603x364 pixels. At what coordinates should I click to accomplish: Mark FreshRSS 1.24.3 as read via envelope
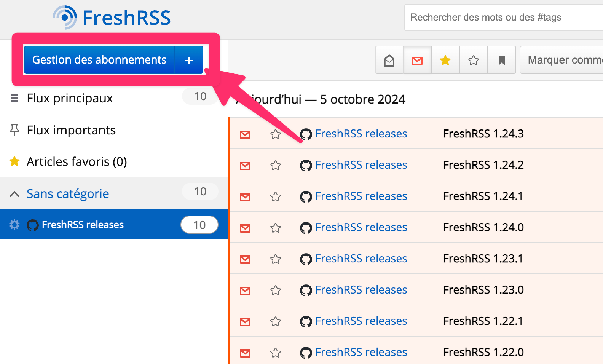coord(245,134)
